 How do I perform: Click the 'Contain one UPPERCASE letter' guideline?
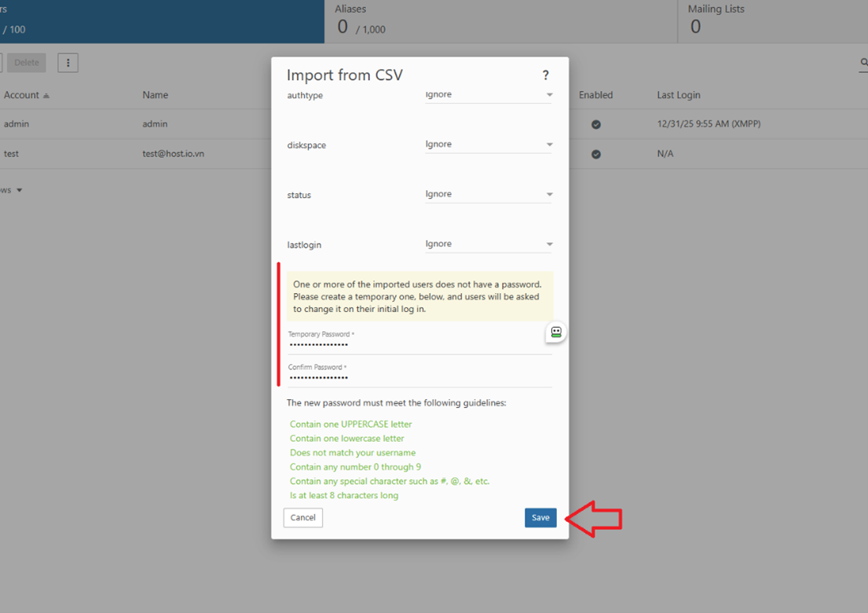coord(351,424)
